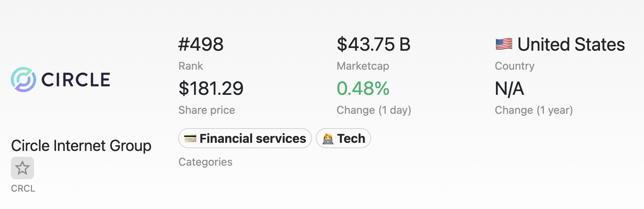Viewport: 644px width, 209px height.
Task: Click the $181.29 share price
Action: (211, 89)
